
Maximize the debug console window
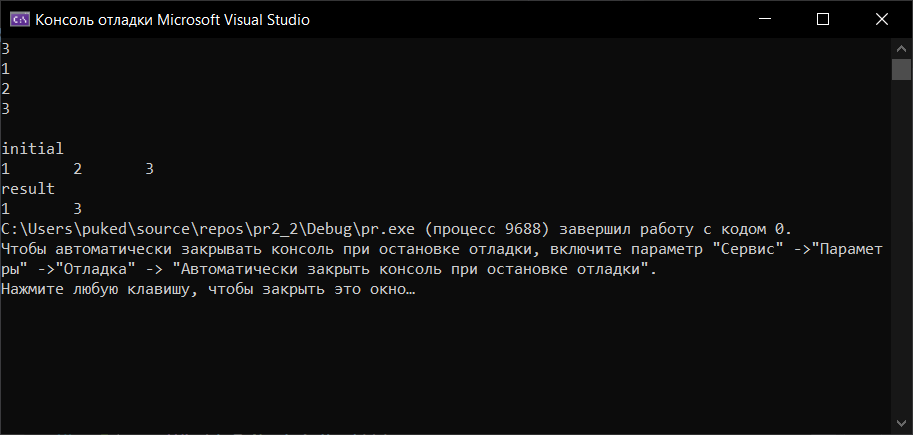point(823,19)
